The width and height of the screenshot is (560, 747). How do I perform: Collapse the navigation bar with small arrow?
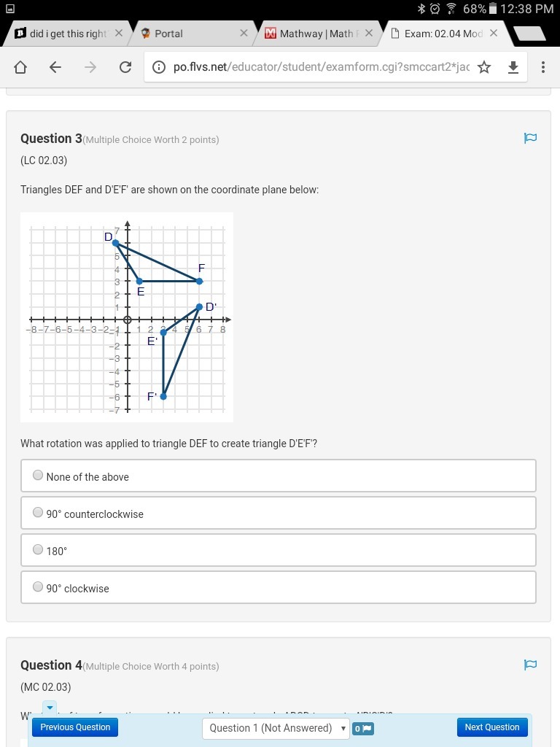49,707
